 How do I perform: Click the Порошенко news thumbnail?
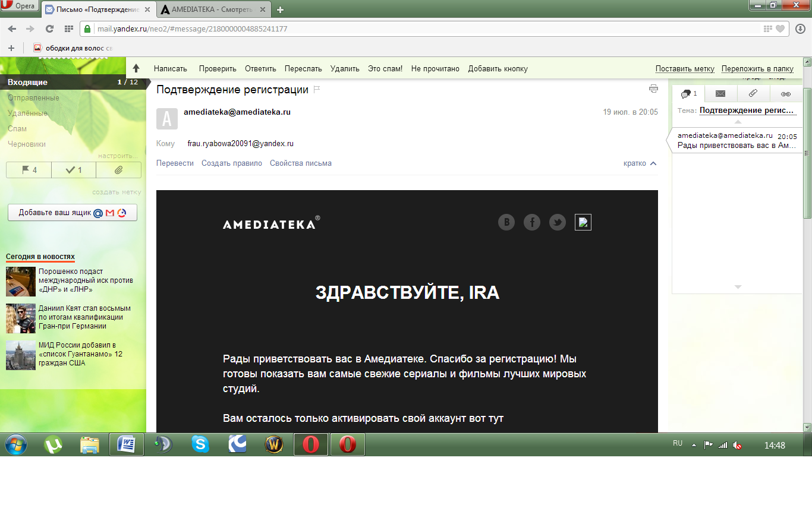click(21, 282)
